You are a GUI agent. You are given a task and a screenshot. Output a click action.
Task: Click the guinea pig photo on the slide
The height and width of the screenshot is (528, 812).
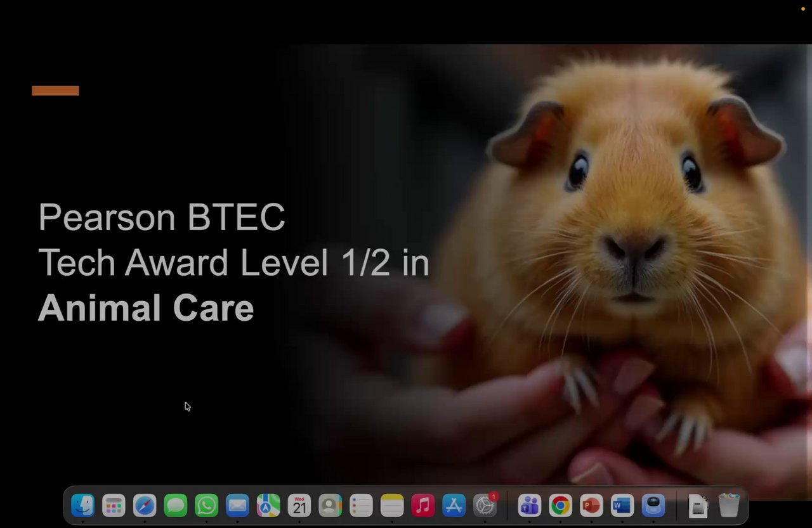pyautogui.click(x=546, y=273)
